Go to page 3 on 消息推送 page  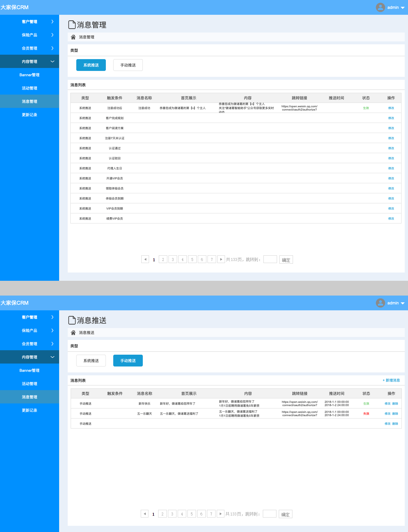tap(172, 514)
